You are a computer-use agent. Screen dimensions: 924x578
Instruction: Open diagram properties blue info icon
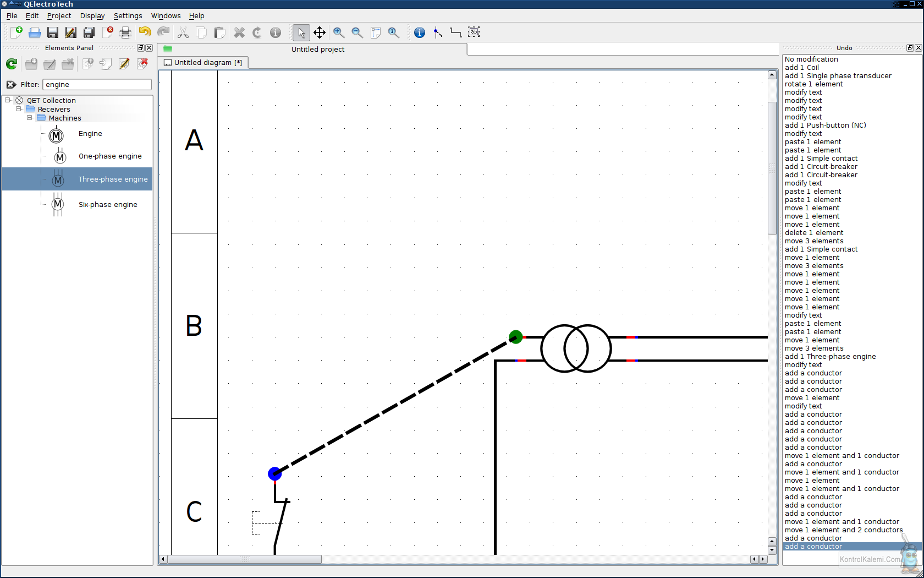(420, 32)
